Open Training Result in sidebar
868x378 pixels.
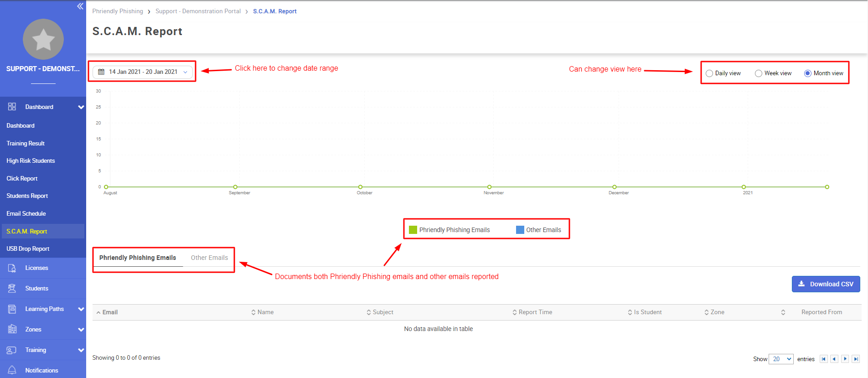(x=26, y=143)
